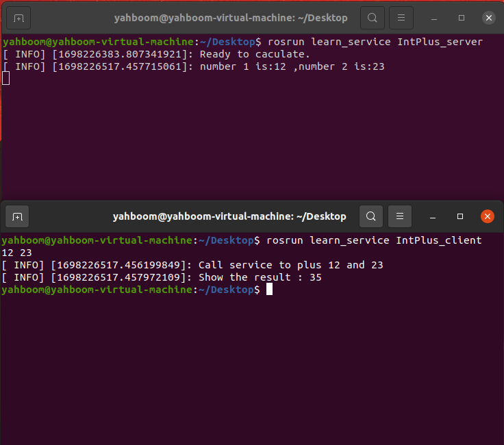Click the timestamp 1698226517.457715061
Image resolution: width=504 pixels, height=445 pixels.
120,67
